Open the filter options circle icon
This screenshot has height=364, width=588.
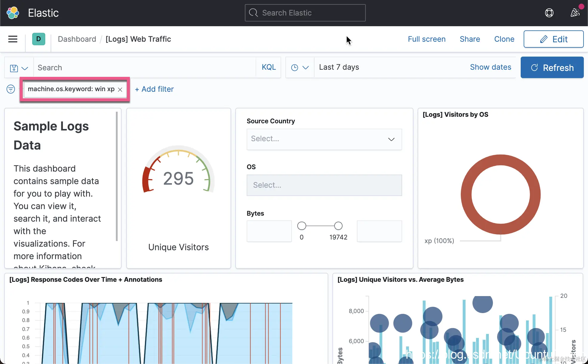point(11,89)
